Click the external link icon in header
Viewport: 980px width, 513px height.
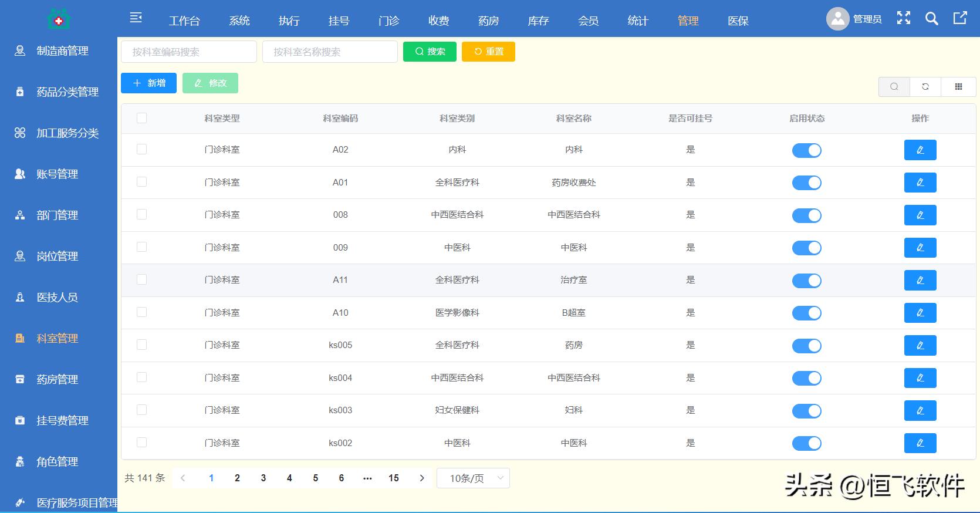click(960, 18)
